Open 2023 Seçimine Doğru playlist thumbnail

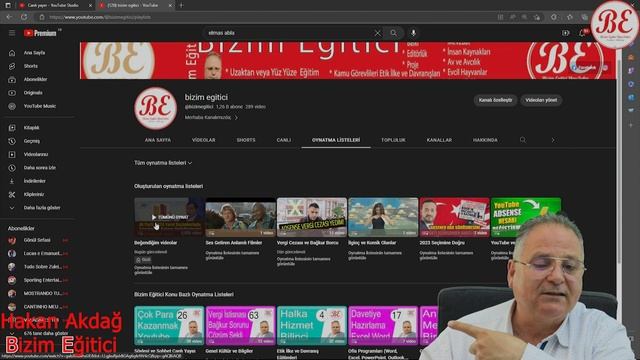click(454, 218)
